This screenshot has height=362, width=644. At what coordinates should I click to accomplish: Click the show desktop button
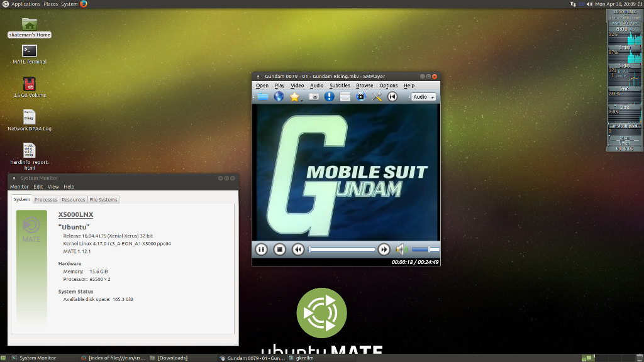tap(3, 358)
